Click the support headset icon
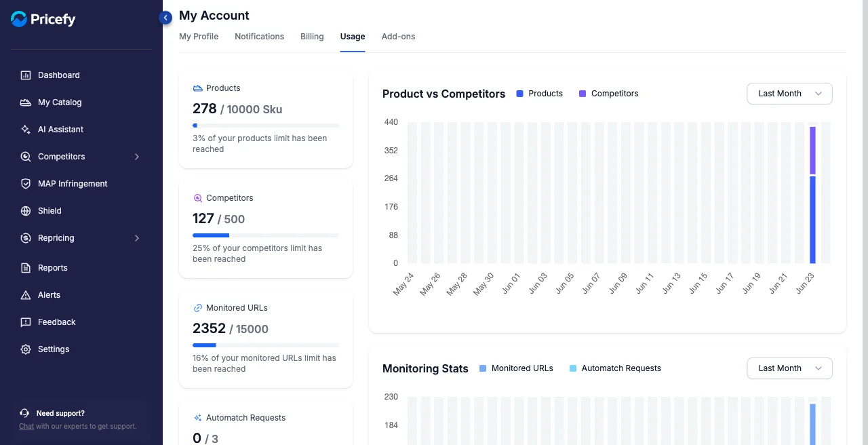 tap(24, 413)
